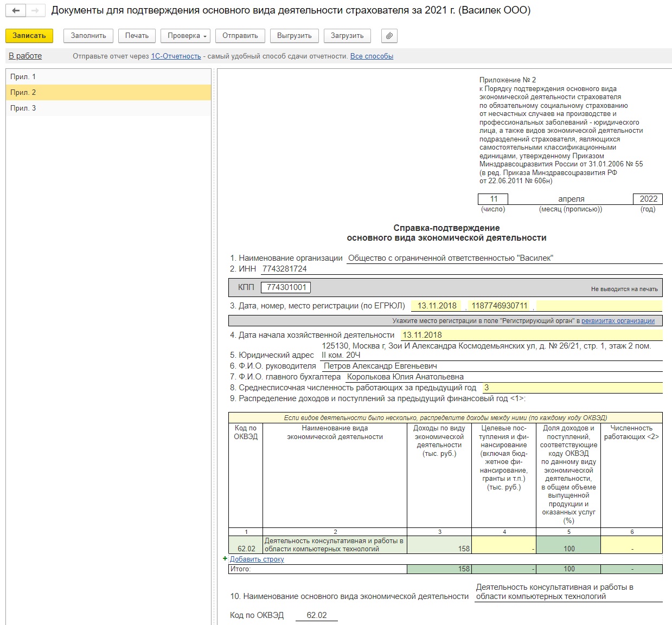Click the paperclip attachments icon

point(389,36)
